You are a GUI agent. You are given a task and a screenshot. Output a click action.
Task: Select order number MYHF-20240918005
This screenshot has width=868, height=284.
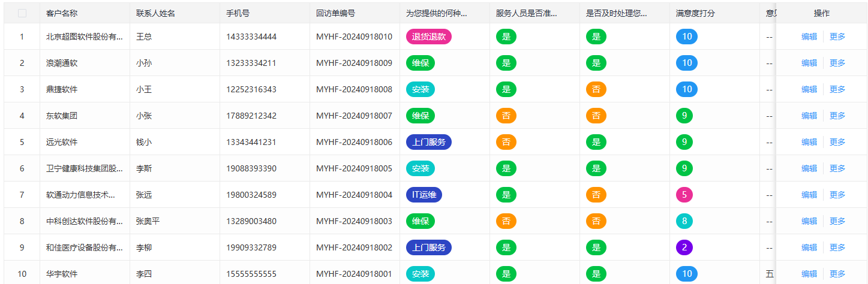[354, 168]
